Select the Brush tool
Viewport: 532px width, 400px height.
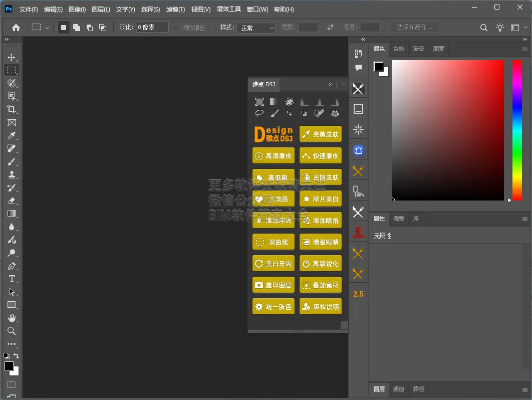tap(12, 161)
